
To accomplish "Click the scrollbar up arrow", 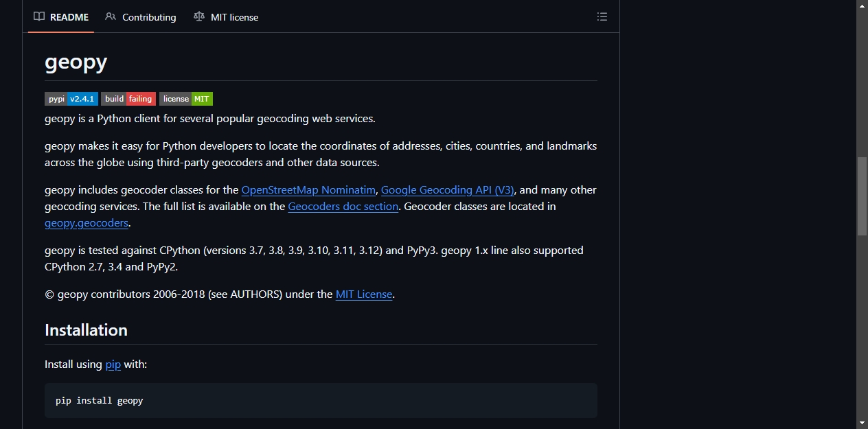I will coord(862,5).
